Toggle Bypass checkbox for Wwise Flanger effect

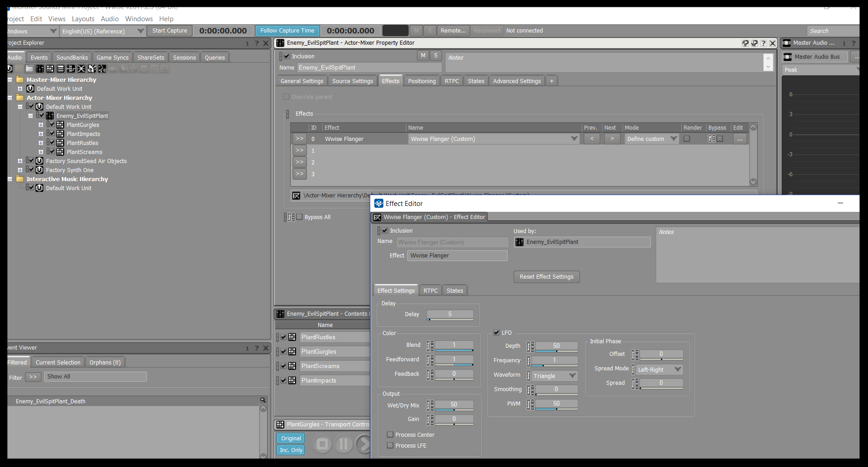coord(720,139)
